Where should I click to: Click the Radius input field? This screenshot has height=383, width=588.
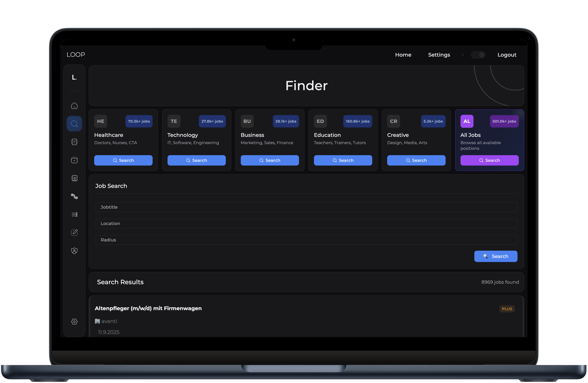[306, 240]
